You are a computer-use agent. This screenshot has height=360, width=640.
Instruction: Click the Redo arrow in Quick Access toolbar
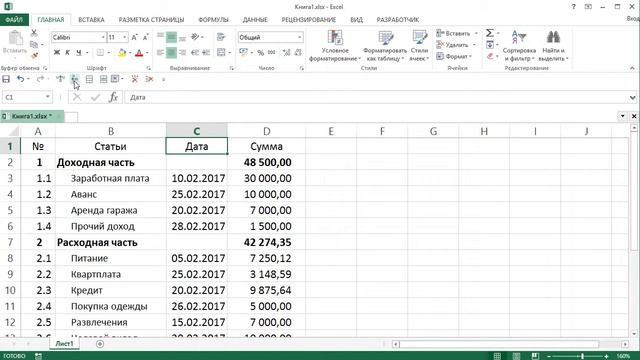[40, 79]
